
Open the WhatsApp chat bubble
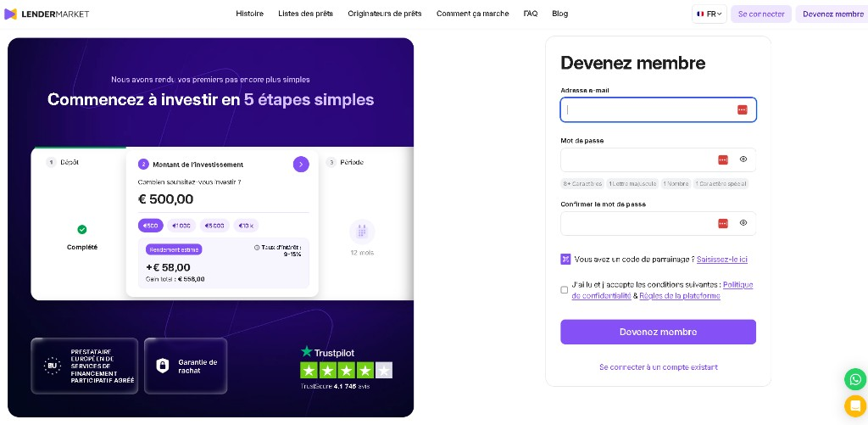coord(855,379)
